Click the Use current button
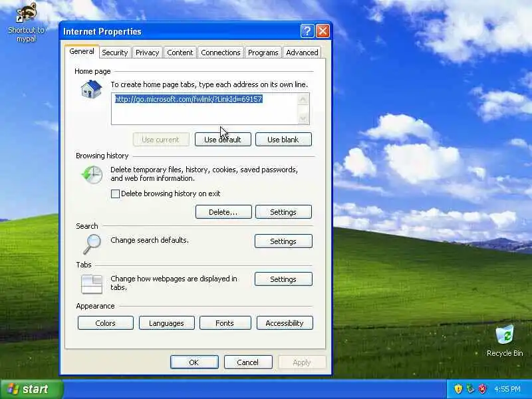The width and height of the screenshot is (532, 399). pyautogui.click(x=161, y=140)
